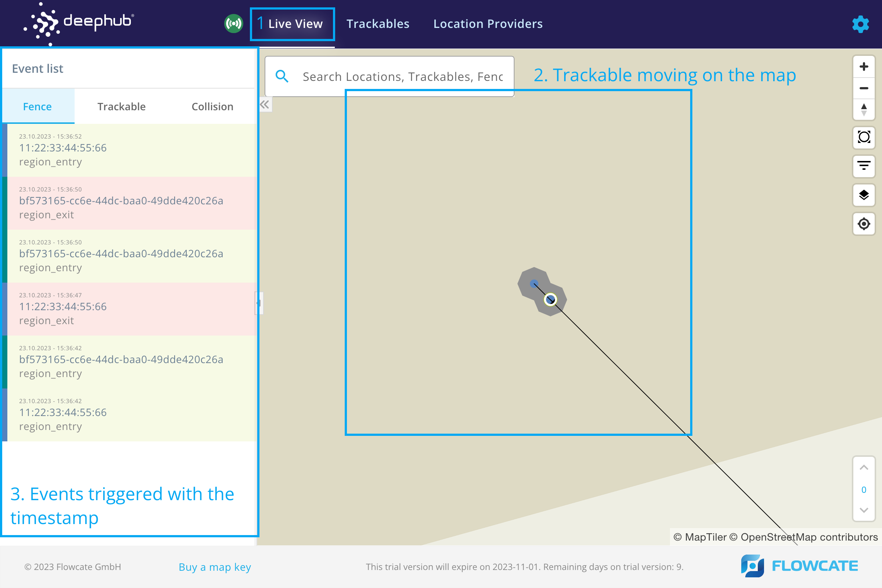Click the search magnifier icon

point(282,76)
